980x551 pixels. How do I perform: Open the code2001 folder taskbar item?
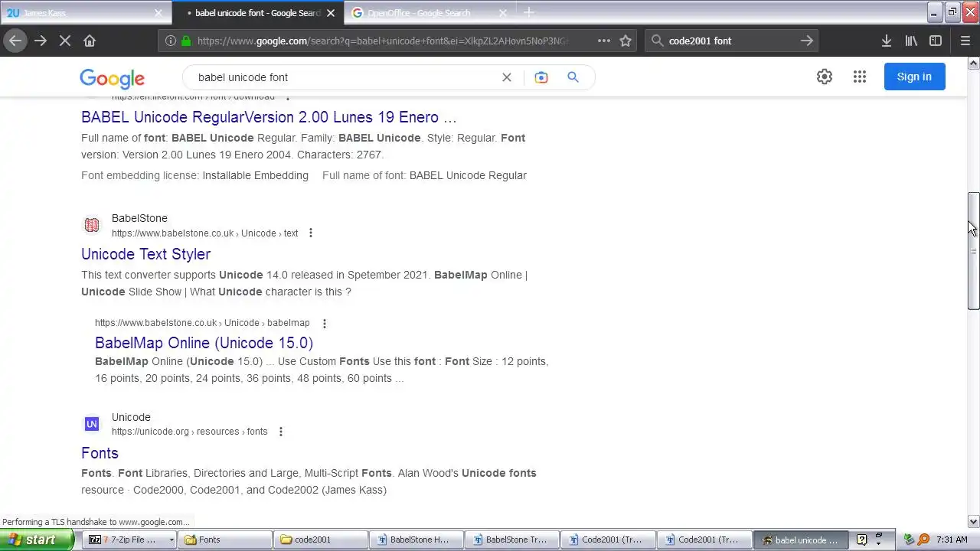tap(322, 540)
